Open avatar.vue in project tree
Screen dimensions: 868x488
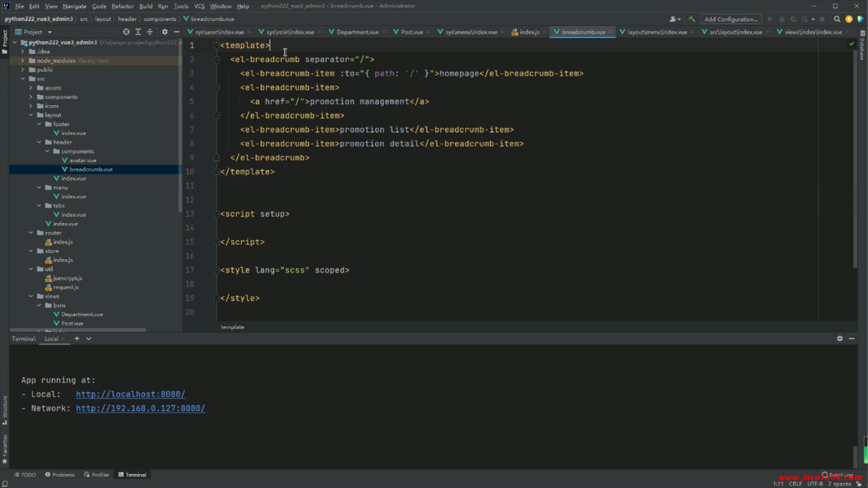click(x=83, y=160)
